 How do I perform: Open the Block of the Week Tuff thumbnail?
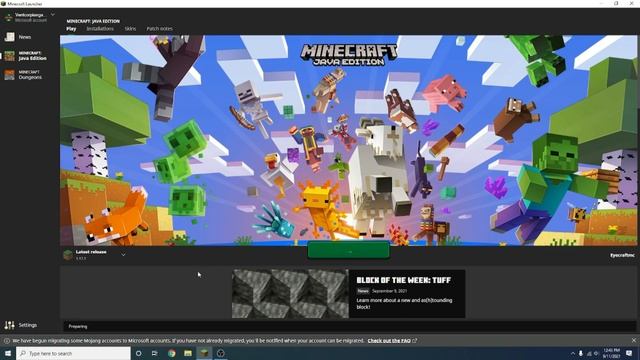click(x=290, y=294)
